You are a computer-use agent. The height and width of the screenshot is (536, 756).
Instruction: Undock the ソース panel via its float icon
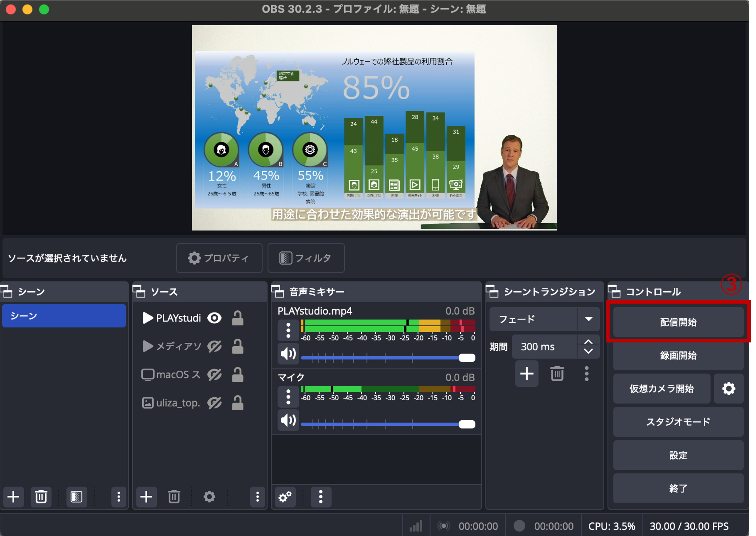[139, 291]
